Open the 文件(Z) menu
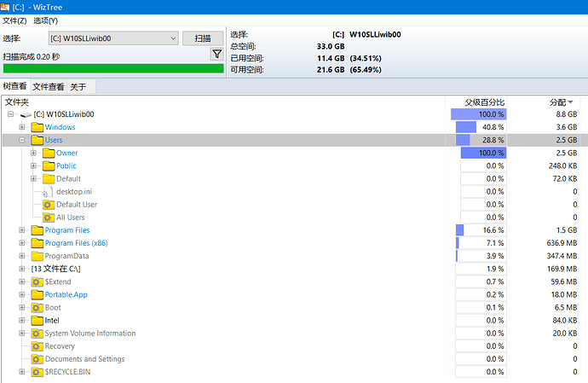Image resolution: width=588 pixels, height=383 pixels. (14, 20)
